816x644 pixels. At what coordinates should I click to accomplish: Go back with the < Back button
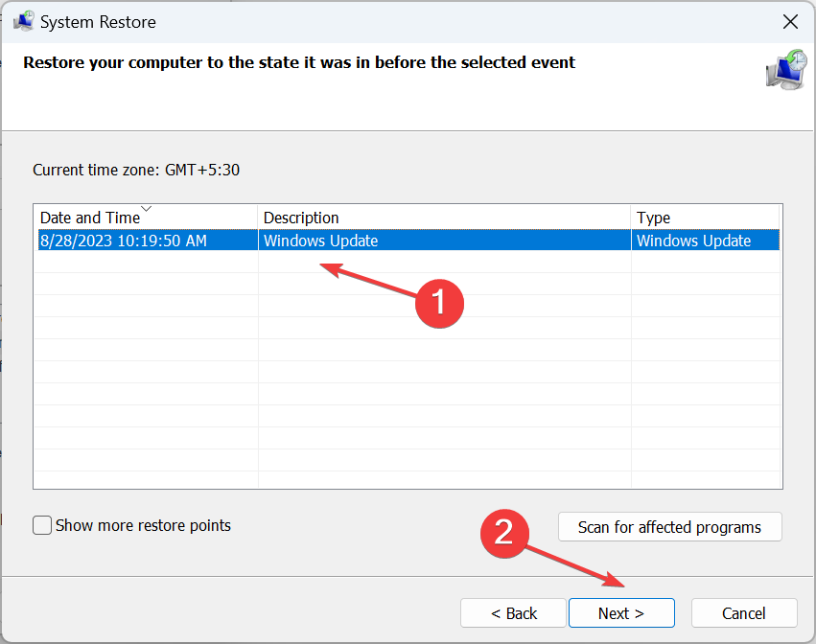513,612
